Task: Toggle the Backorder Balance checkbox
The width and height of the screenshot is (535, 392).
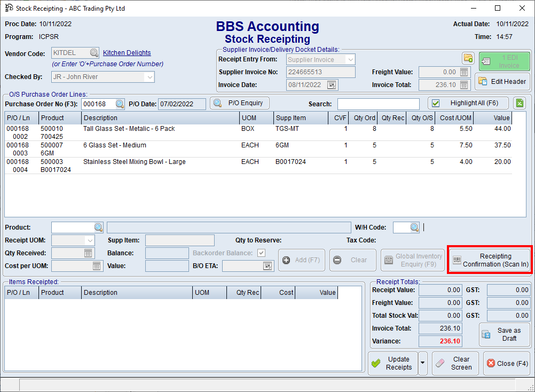Action: (261, 253)
